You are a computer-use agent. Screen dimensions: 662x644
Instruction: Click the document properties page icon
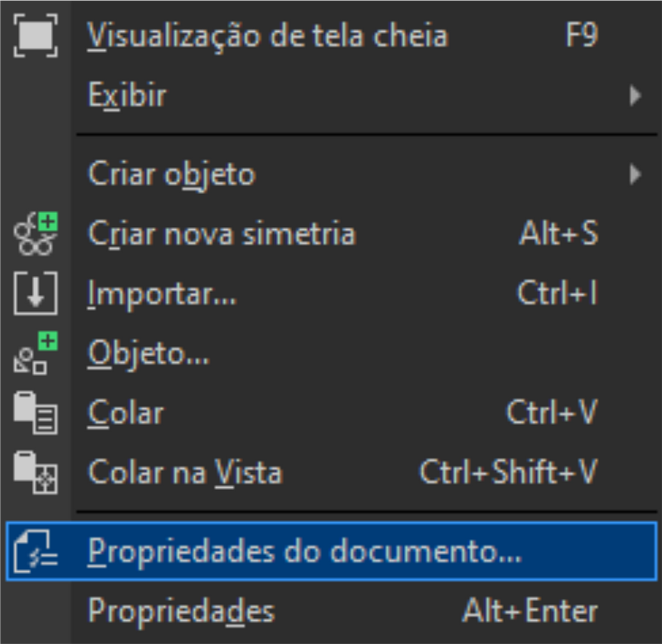click(36, 551)
